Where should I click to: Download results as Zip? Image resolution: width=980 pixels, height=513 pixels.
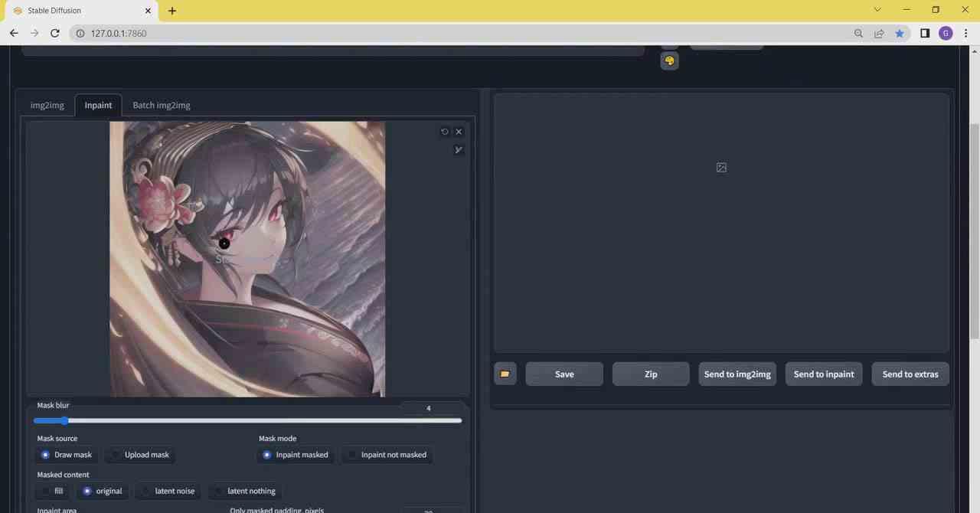tap(650, 374)
